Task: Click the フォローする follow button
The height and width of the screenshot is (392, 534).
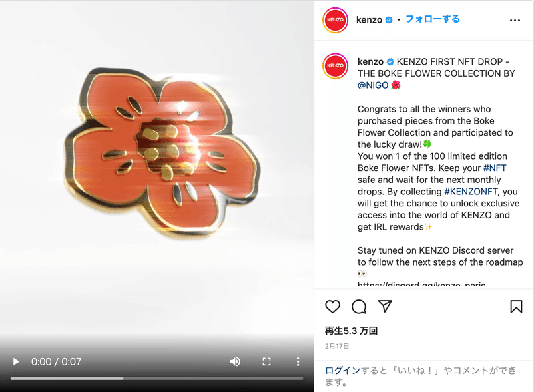Action: pyautogui.click(x=433, y=19)
